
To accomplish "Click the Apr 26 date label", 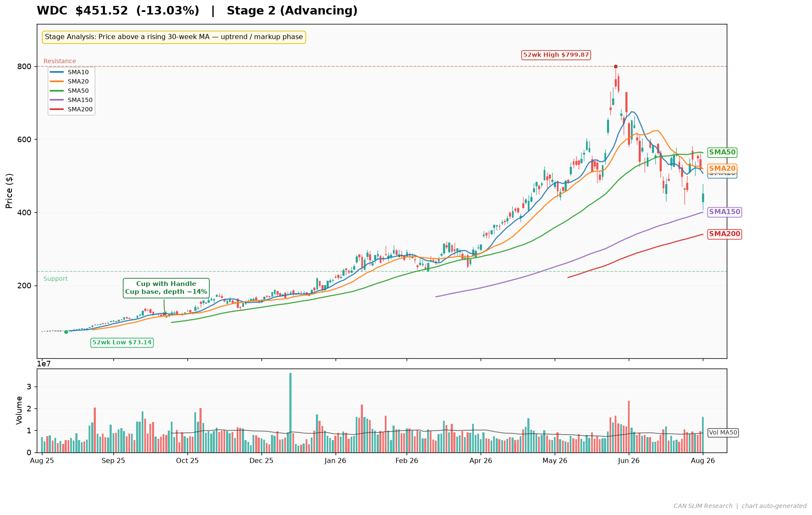I will pyautogui.click(x=481, y=461).
